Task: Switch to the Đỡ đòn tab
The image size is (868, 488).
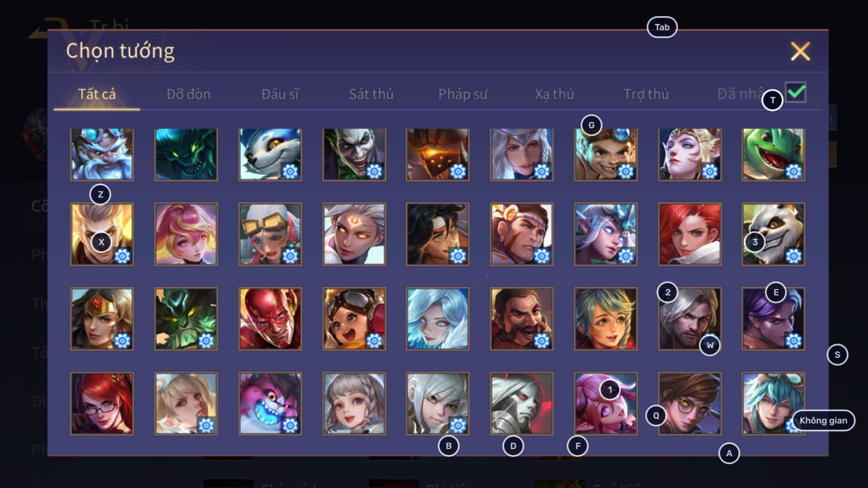Action: [x=188, y=94]
